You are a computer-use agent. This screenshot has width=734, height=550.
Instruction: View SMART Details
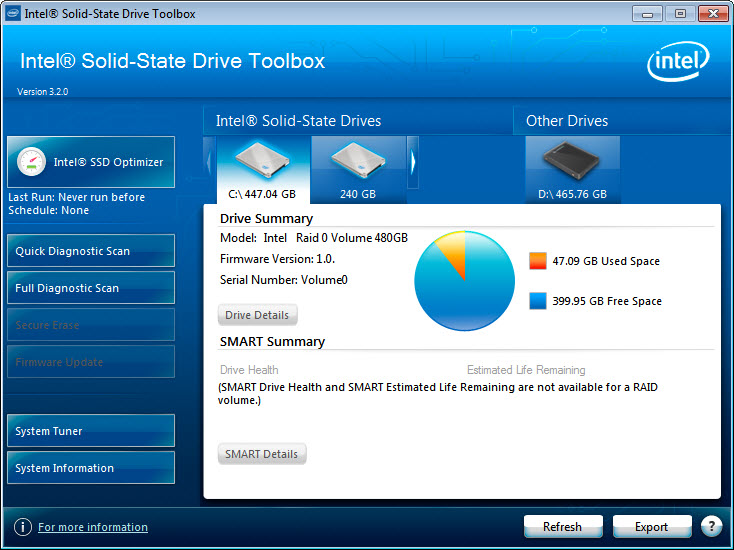click(x=261, y=454)
